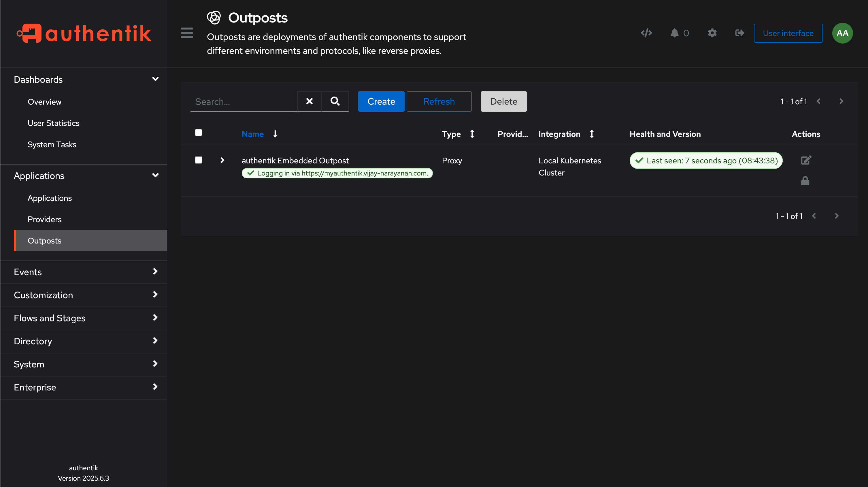Click the Logging in via URL badge
This screenshot has height=487, width=868.
(337, 173)
